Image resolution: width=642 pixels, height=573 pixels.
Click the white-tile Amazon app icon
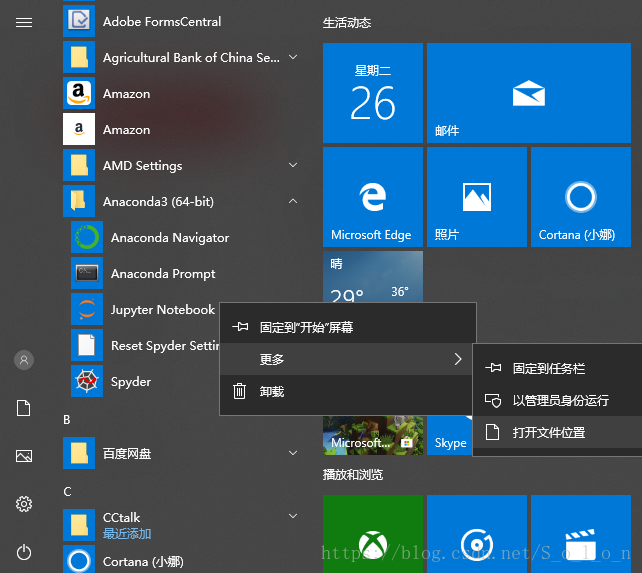point(79,129)
